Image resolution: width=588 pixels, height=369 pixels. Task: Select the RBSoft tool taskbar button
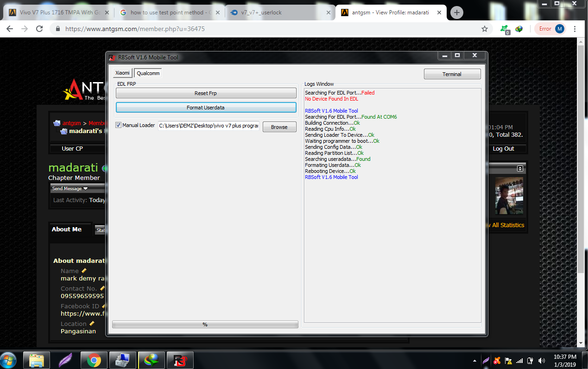click(180, 360)
